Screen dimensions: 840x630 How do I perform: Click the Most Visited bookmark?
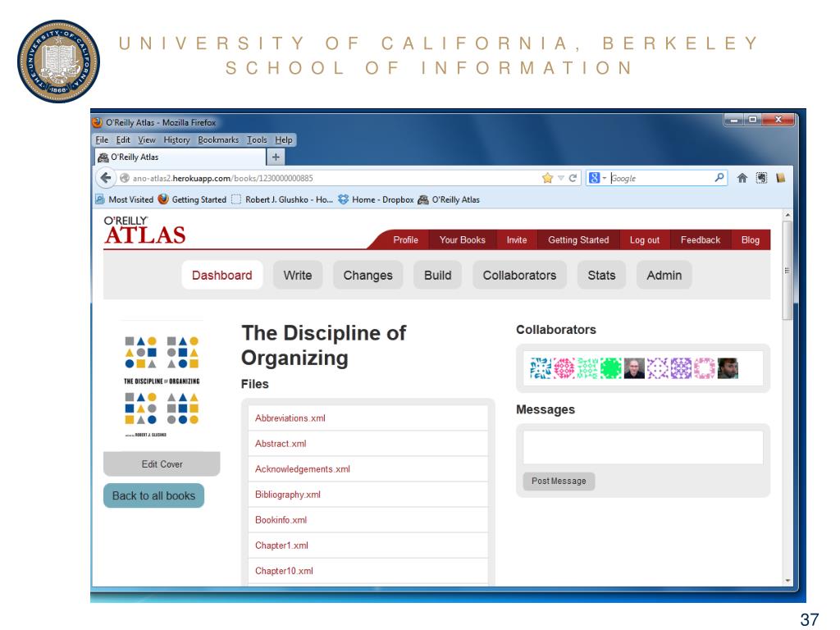coord(125,199)
